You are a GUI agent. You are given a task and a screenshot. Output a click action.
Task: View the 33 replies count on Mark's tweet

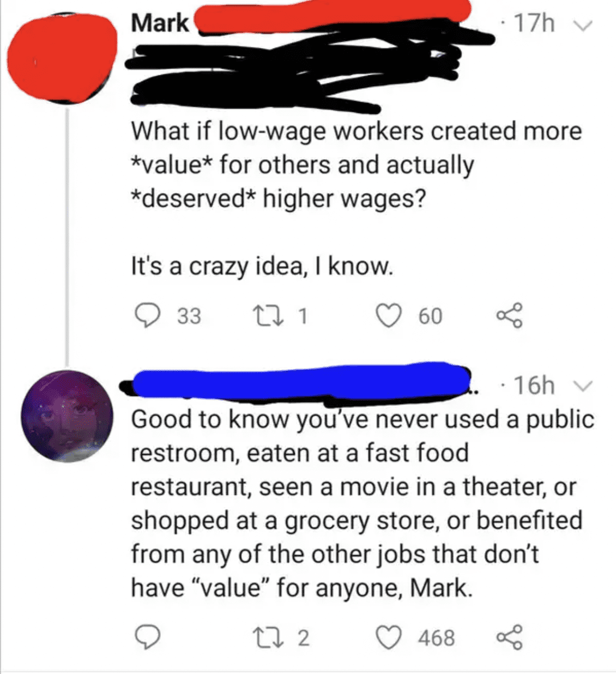point(189,316)
